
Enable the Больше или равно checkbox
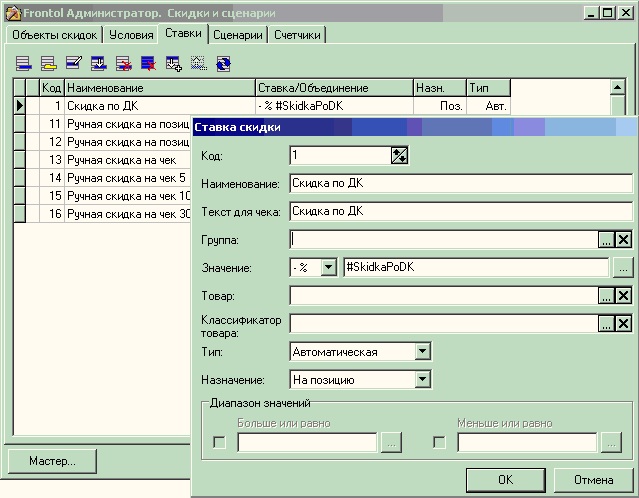pyautogui.click(x=220, y=442)
